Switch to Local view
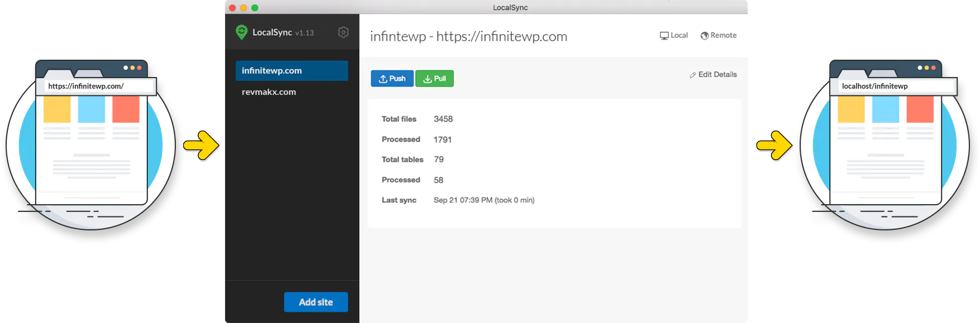980x323 pixels. click(673, 35)
